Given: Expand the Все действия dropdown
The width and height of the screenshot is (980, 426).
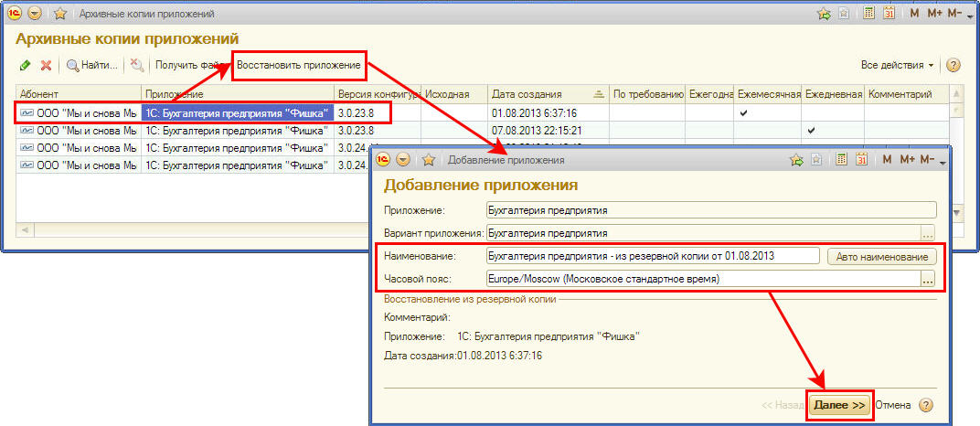Looking at the screenshot, I should (x=897, y=66).
